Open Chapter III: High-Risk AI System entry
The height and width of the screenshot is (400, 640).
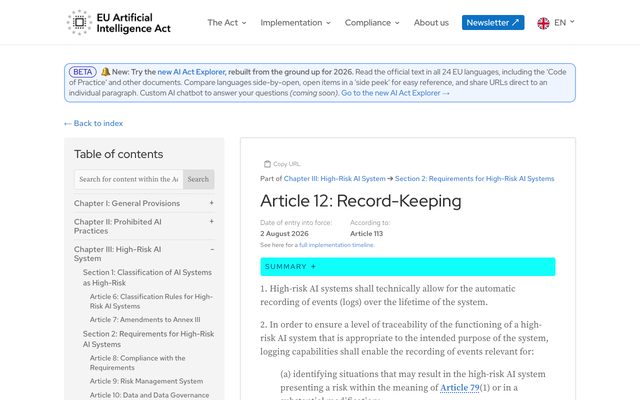coord(118,253)
